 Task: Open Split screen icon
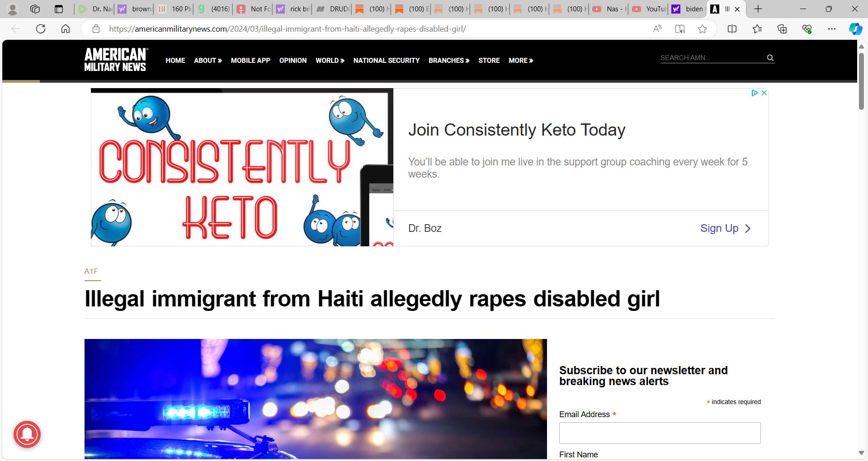coord(732,29)
